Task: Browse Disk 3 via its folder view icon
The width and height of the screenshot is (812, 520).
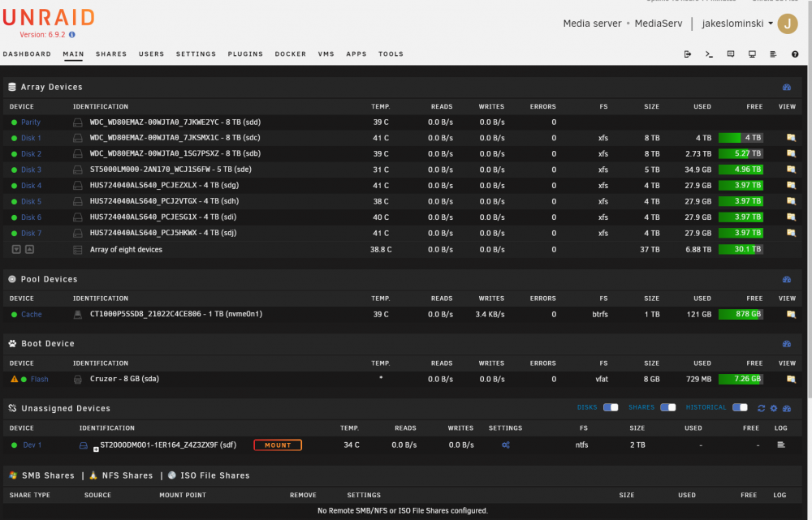Action: tap(791, 170)
